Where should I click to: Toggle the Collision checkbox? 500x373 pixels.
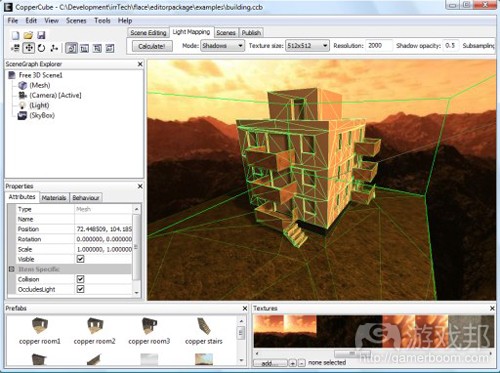(x=80, y=279)
